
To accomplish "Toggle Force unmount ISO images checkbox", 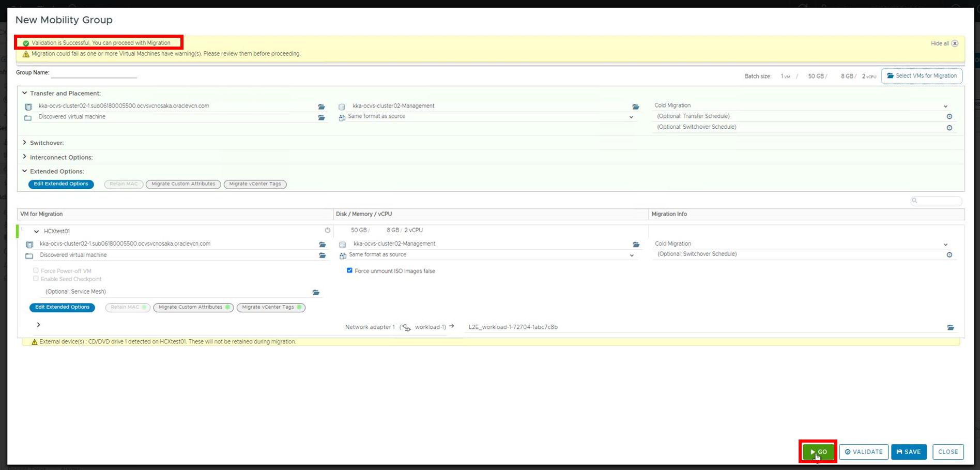I will [349, 270].
